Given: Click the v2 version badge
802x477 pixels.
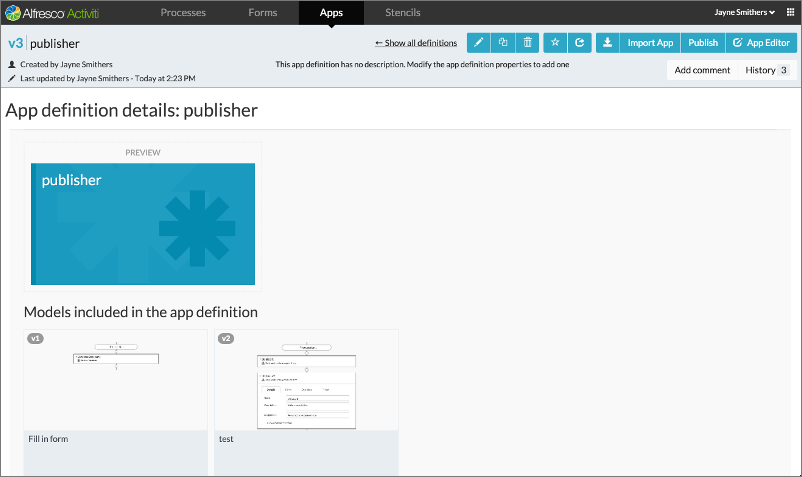Looking at the screenshot, I should pyautogui.click(x=226, y=338).
